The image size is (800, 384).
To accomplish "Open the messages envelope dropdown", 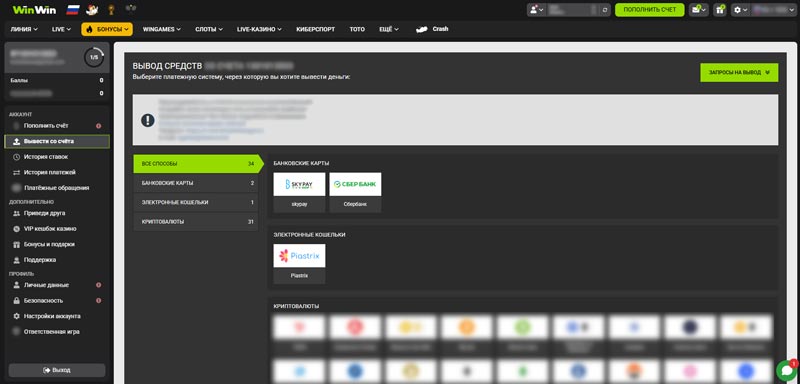I will pos(698,10).
